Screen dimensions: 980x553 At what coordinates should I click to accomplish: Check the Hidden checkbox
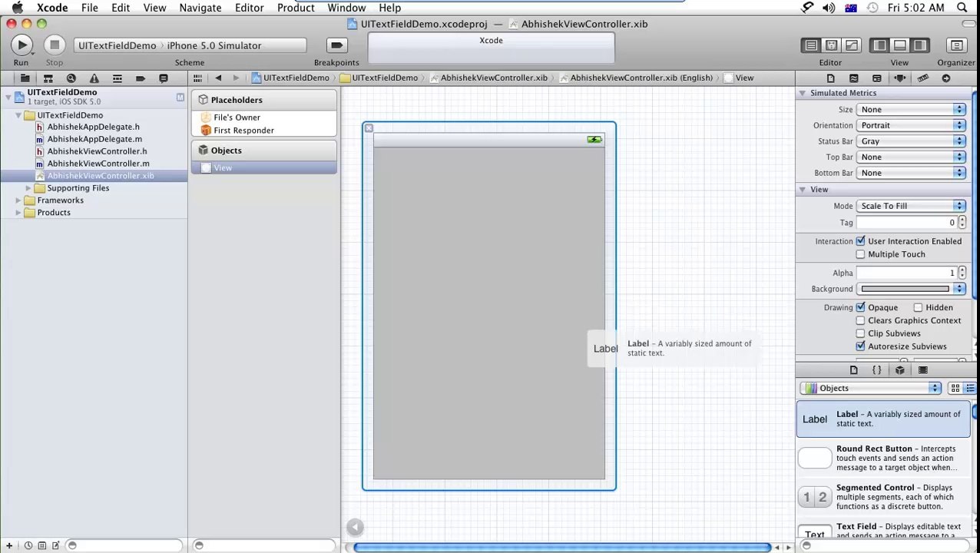pyautogui.click(x=918, y=307)
